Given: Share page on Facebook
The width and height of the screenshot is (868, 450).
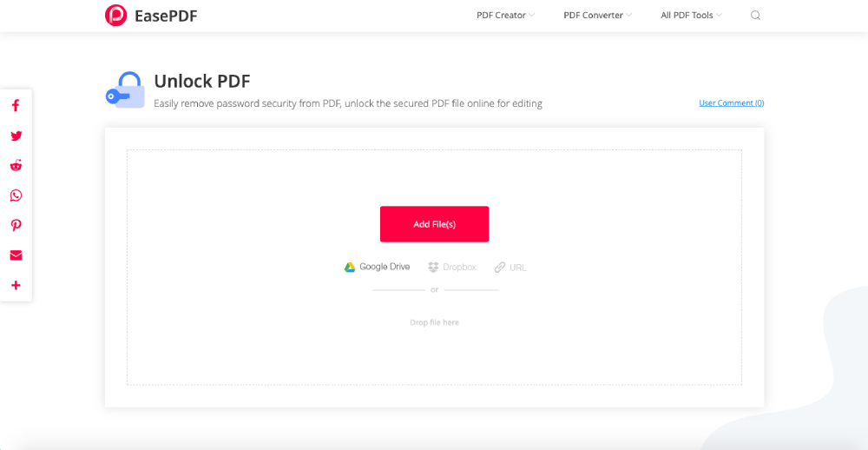Looking at the screenshot, I should pyautogui.click(x=16, y=106).
